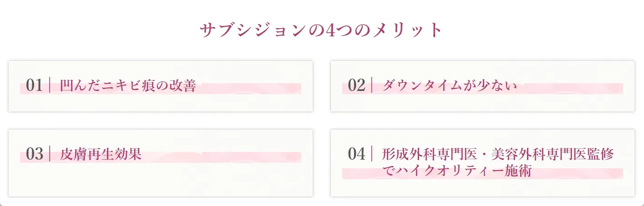The height and width of the screenshot is (206, 644).
Task: Click the heading サブシジョンの4つのメリット
Action: (321, 30)
